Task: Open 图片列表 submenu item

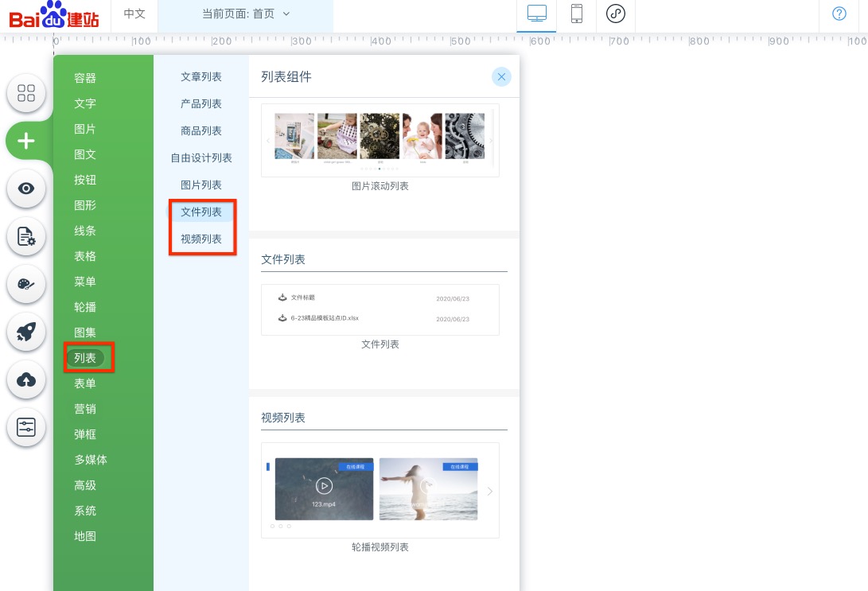Action: click(201, 185)
